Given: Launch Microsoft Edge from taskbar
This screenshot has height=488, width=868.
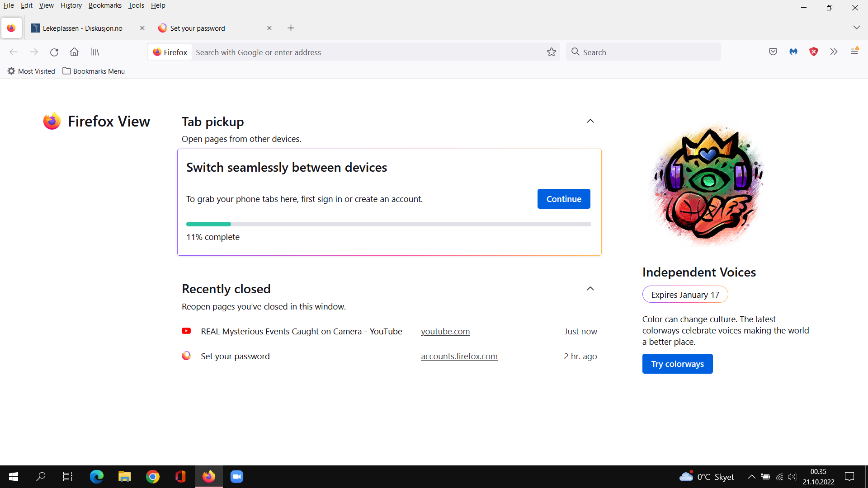Looking at the screenshot, I should tap(96, 477).
